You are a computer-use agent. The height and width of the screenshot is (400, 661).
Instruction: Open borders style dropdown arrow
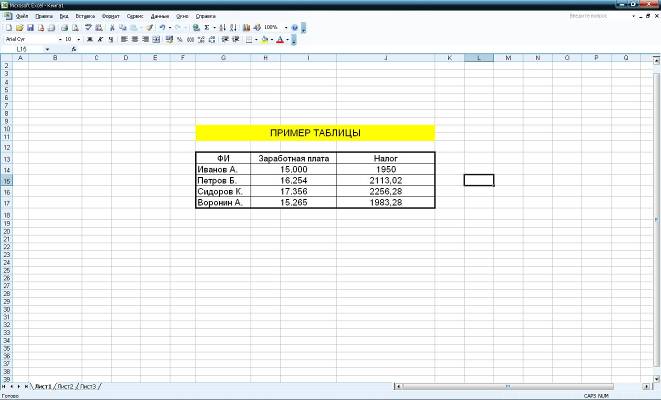(x=256, y=40)
